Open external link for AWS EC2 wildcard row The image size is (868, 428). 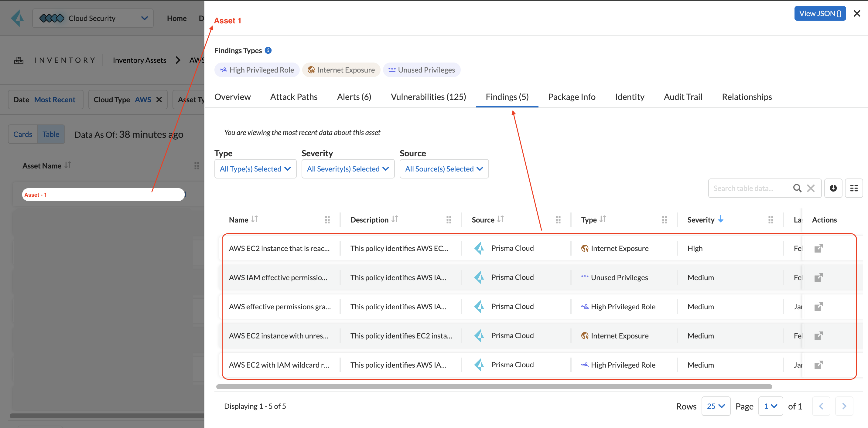point(818,365)
